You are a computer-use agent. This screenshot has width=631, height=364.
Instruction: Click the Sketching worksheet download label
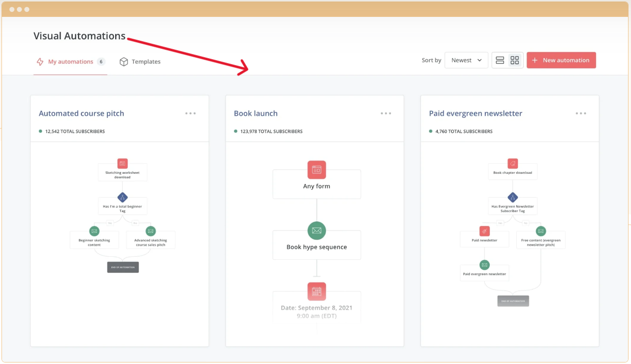[x=123, y=175]
